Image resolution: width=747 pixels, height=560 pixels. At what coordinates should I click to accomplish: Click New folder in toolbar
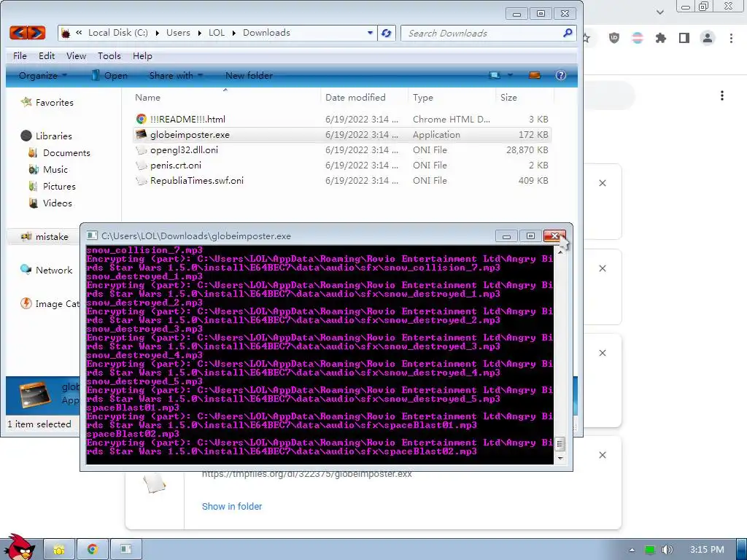pyautogui.click(x=249, y=75)
